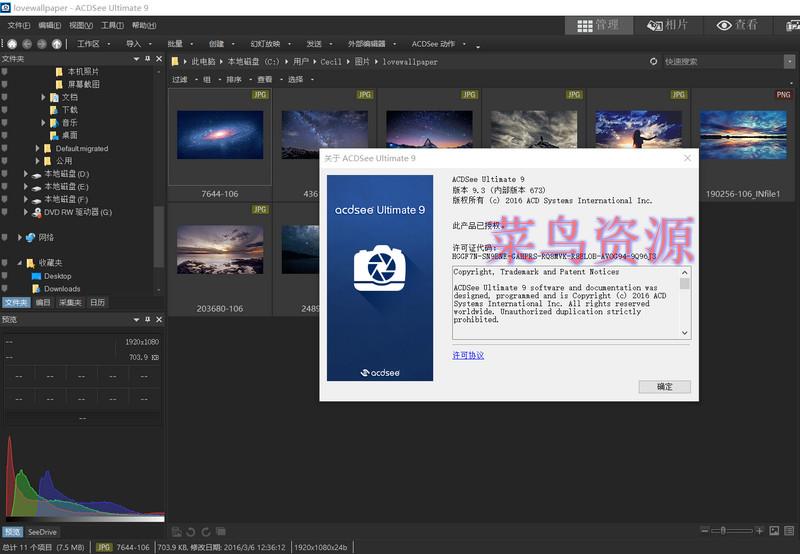The width and height of the screenshot is (800, 554).
Task: Switch to list view icon at bottom right
Action: click(789, 531)
